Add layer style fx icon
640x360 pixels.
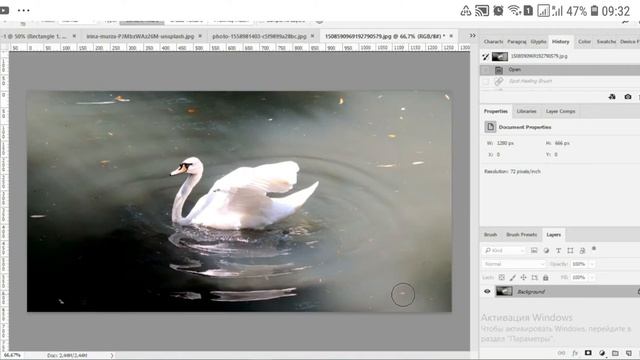pyautogui.click(x=575, y=353)
